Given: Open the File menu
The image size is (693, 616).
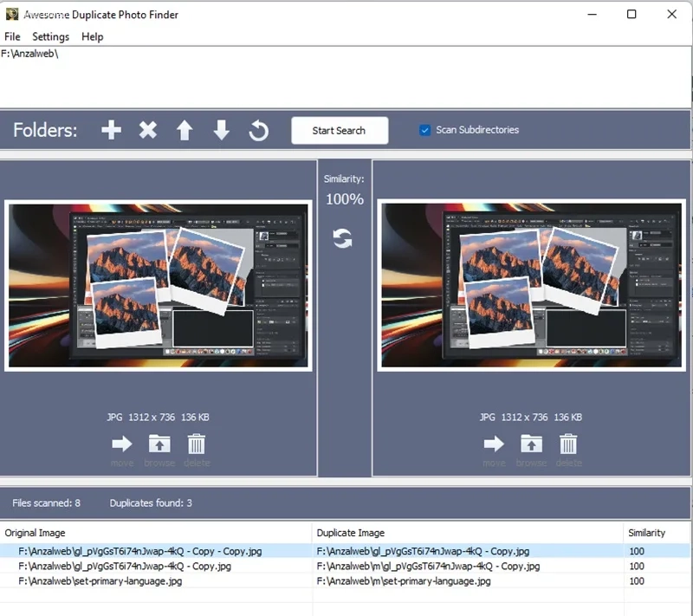Looking at the screenshot, I should 12,36.
